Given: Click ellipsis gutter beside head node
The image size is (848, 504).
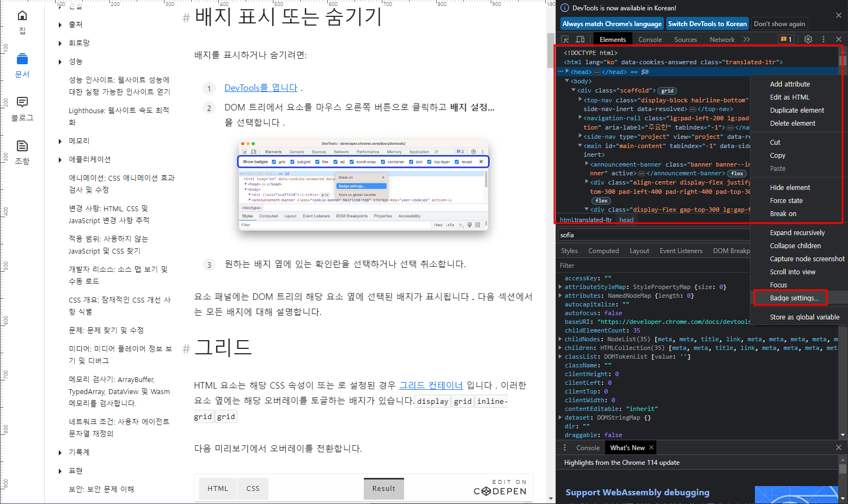Looking at the screenshot, I should click(560, 72).
